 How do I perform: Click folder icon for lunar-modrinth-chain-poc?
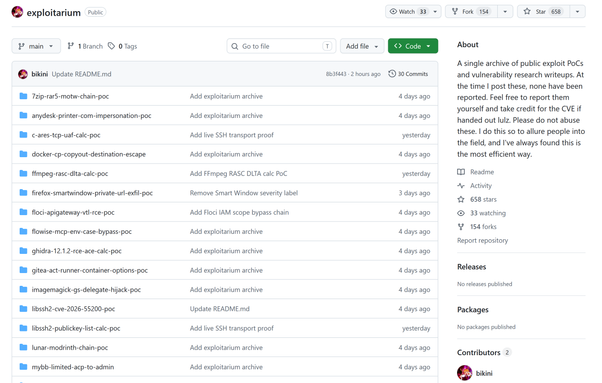[x=23, y=347]
